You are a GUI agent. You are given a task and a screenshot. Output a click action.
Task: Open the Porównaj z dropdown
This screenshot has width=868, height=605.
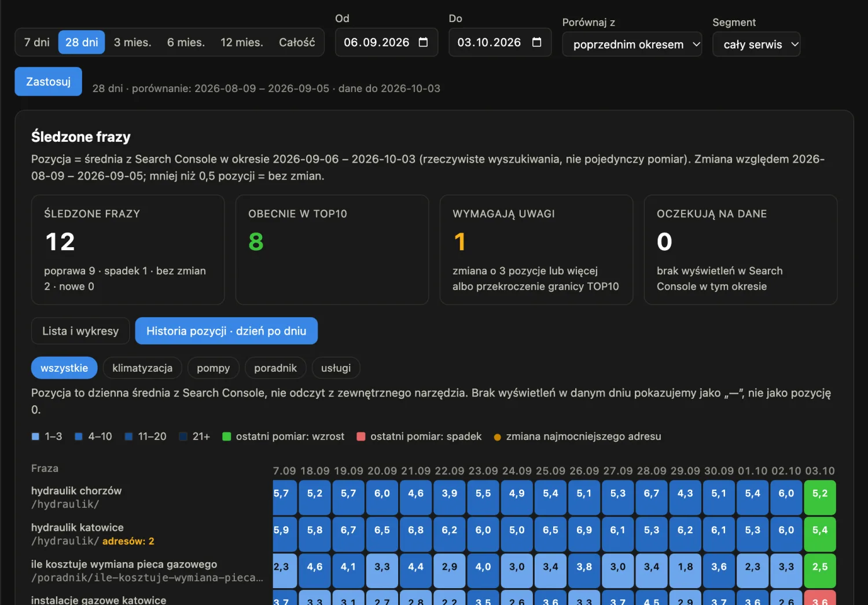[x=632, y=44]
